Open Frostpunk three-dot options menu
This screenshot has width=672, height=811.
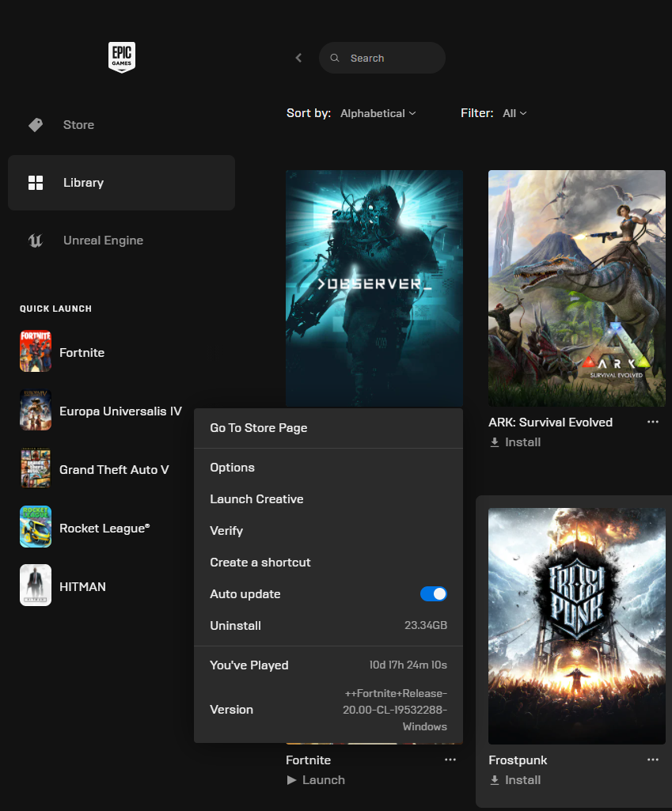click(653, 760)
